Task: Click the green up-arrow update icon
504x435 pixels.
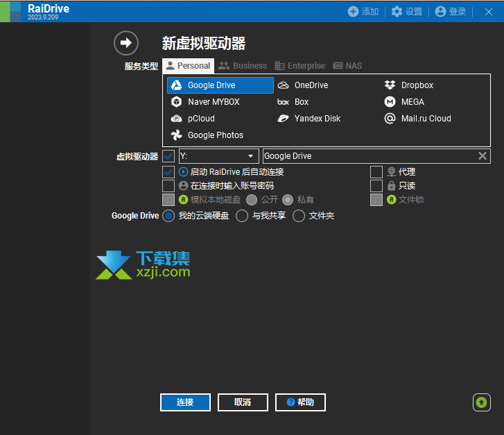Action: [482, 402]
